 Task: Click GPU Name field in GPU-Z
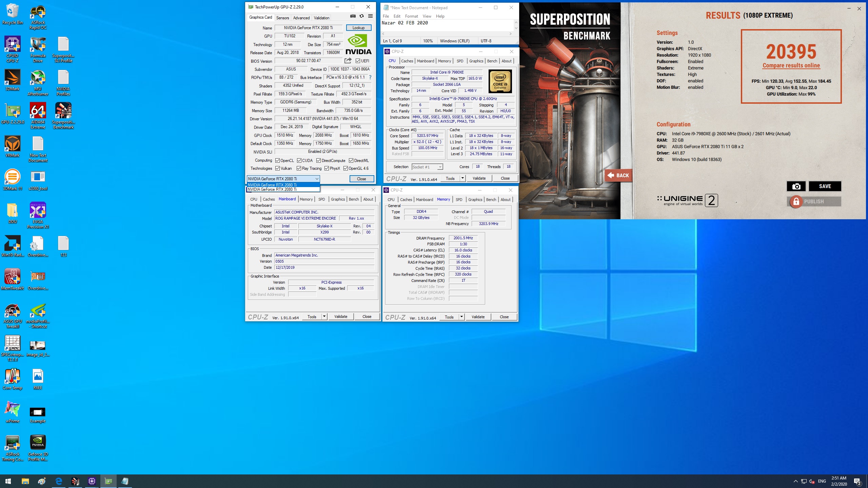(308, 28)
